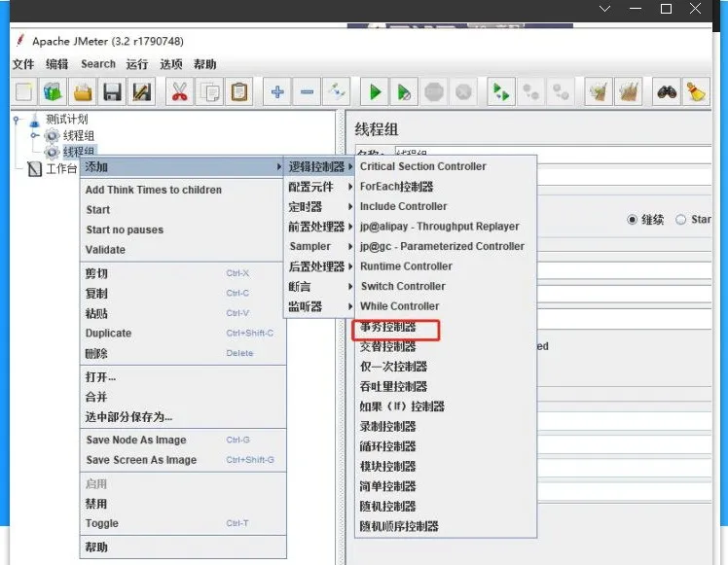Open the Search menu
The image size is (728, 565).
tap(98, 64)
